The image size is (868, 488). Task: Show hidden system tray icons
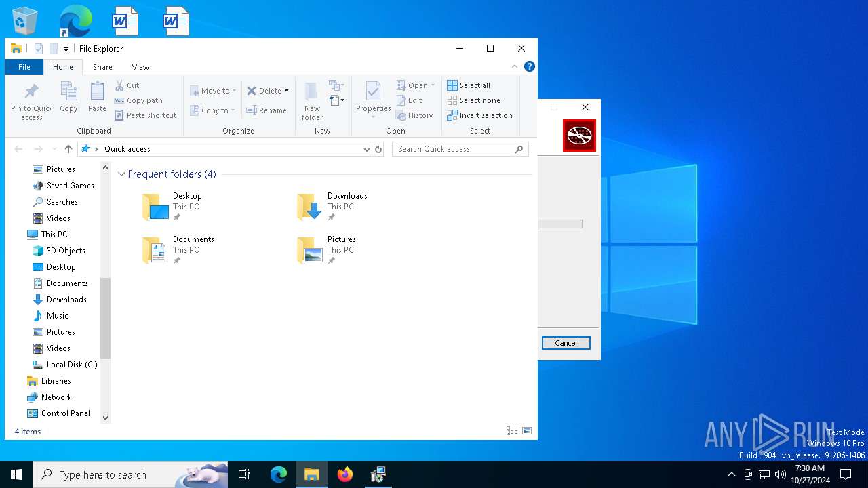click(731, 474)
